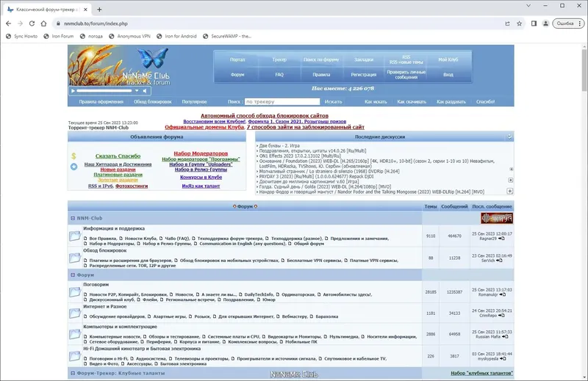The height and width of the screenshot is (381, 588).
Task: Go to last post by Romanukjr arrow icon
Action: (x=503, y=295)
